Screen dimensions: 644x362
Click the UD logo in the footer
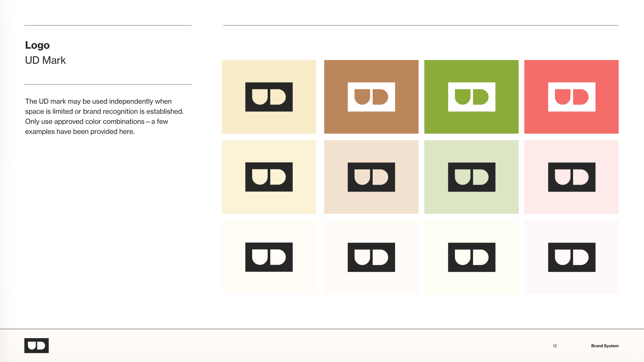(x=36, y=345)
